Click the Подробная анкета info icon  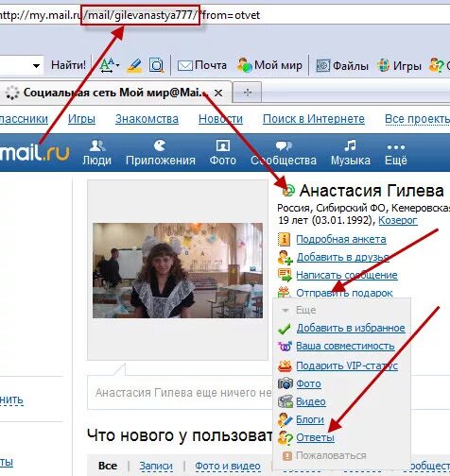pyautogui.click(x=284, y=239)
